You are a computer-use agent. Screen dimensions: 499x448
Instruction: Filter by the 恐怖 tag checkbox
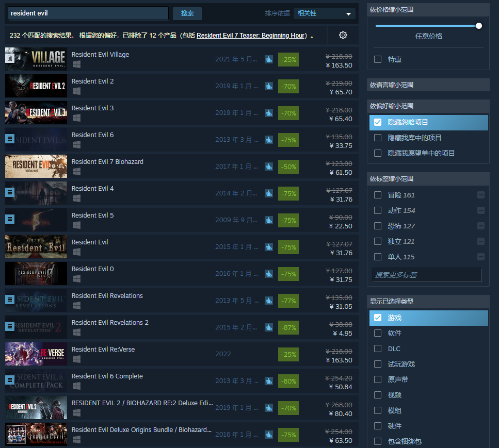pos(378,226)
